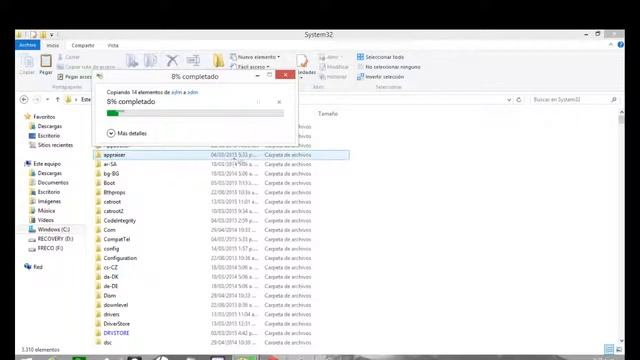The height and width of the screenshot is (360, 640).
Task: Open the address bar history dropdown
Action: click(x=509, y=100)
